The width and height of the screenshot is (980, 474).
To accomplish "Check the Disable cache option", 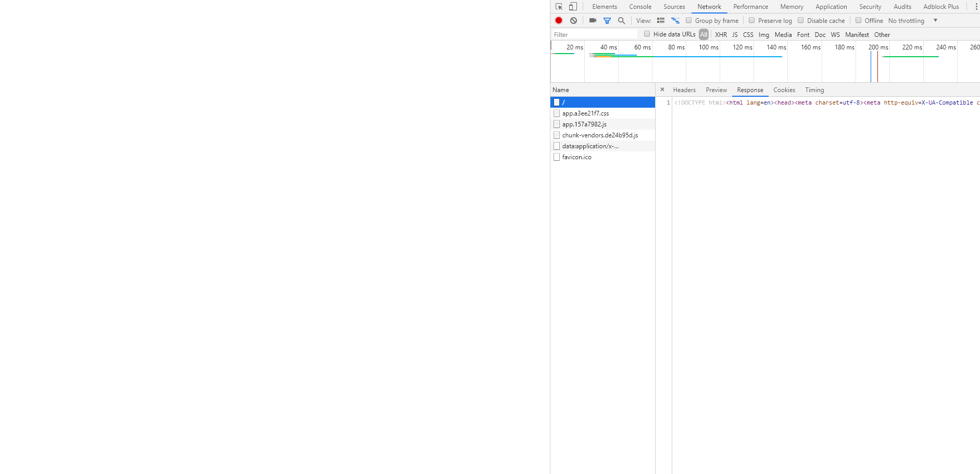I will (801, 20).
